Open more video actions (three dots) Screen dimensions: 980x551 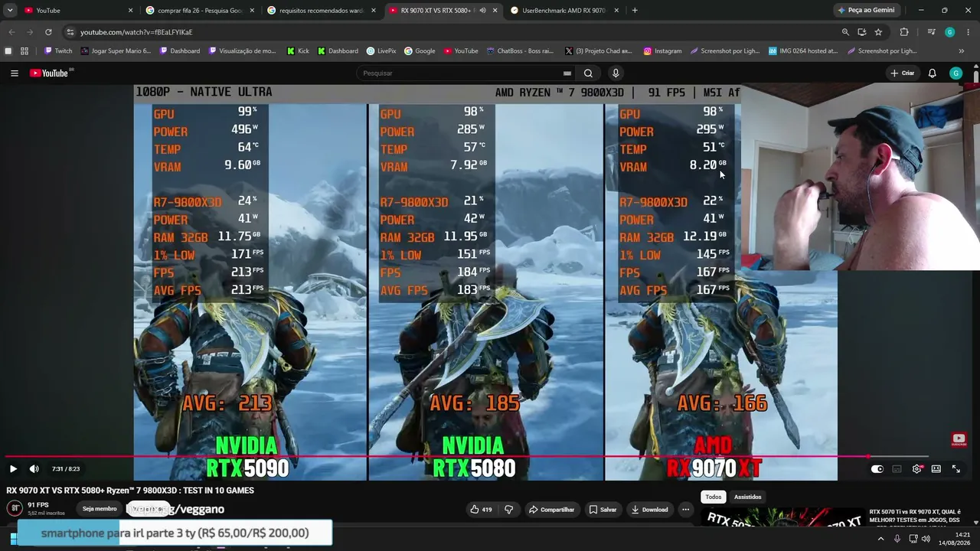click(685, 510)
